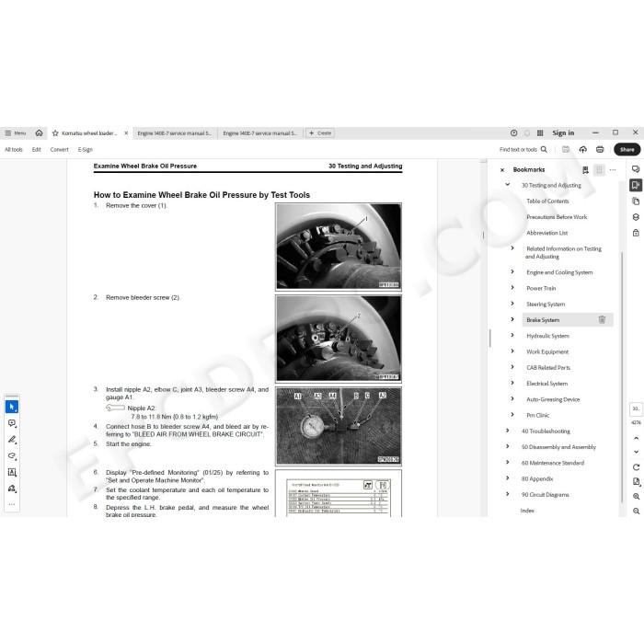Select the arrow selection tool
Screen dimensions: 644x644
click(x=12, y=407)
